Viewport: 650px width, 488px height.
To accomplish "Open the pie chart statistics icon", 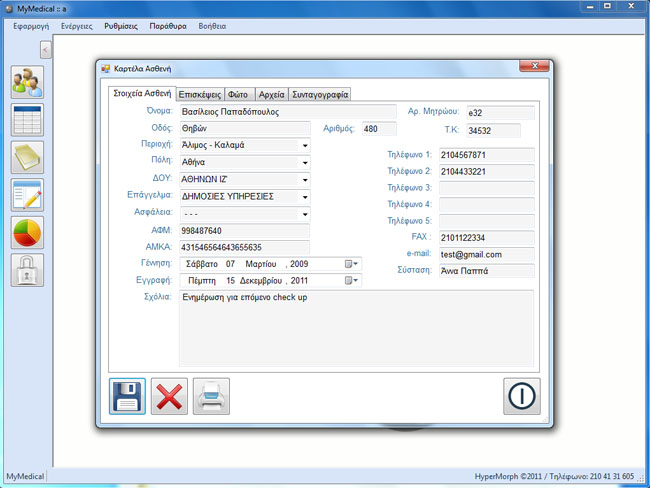I will 27,232.
